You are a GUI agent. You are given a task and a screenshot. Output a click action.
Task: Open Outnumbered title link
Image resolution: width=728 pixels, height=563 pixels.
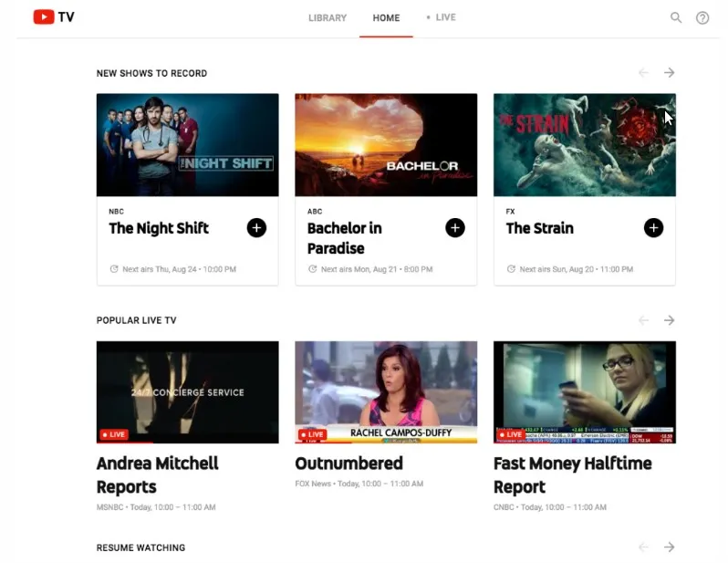[x=348, y=464]
